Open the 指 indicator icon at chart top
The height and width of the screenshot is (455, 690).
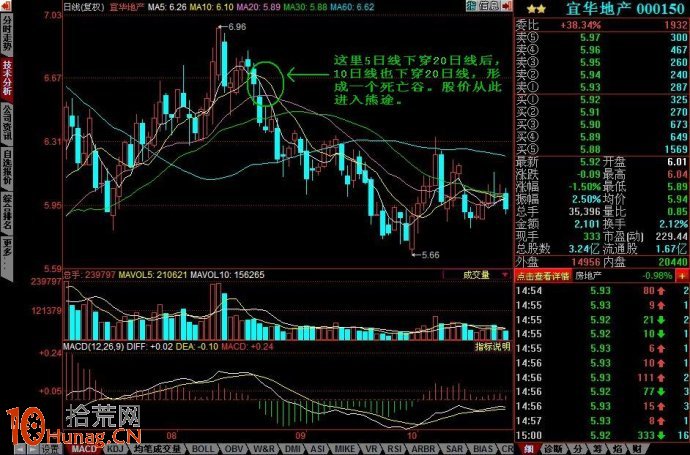click(x=472, y=6)
